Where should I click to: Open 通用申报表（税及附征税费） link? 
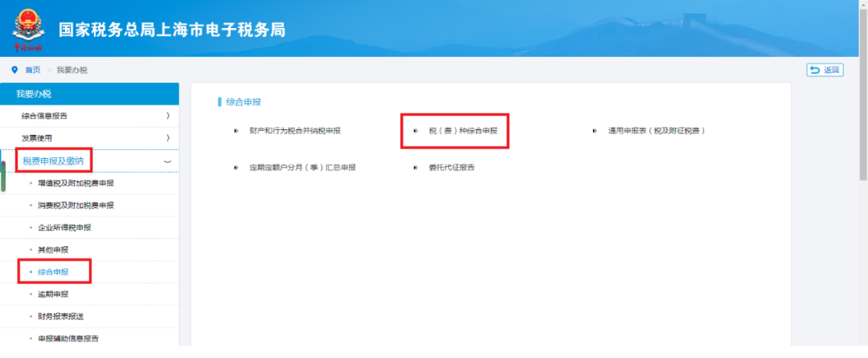click(656, 130)
